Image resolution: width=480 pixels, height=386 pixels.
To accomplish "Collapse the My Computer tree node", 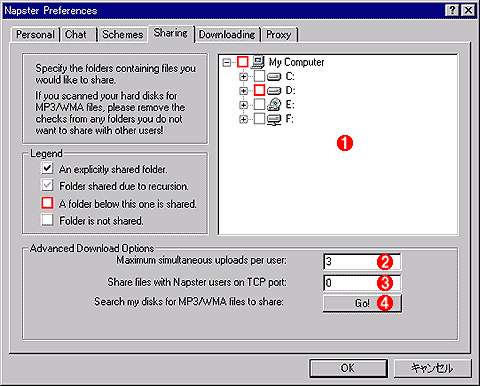I will (x=227, y=63).
